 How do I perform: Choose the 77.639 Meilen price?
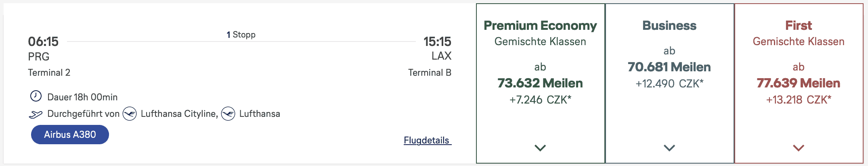(x=799, y=83)
